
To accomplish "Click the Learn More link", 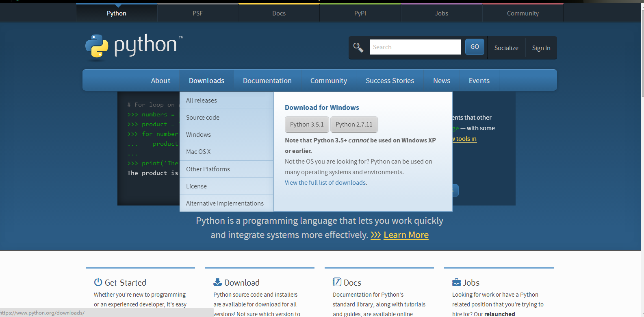I will (x=406, y=235).
